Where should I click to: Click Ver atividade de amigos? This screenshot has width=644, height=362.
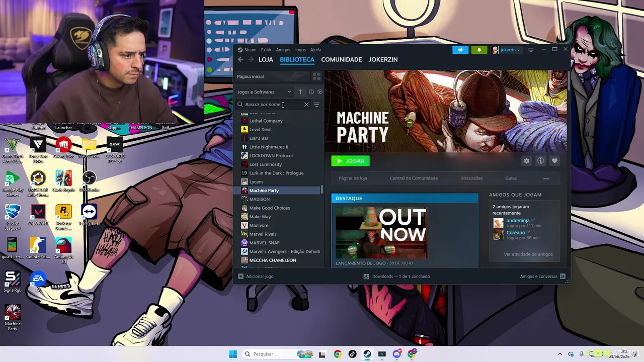528,254
